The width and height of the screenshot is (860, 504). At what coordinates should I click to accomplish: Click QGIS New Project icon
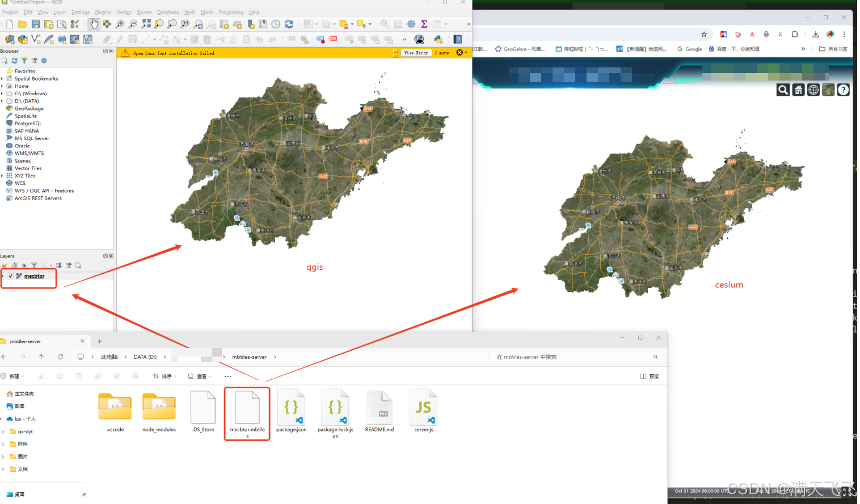tap(10, 24)
